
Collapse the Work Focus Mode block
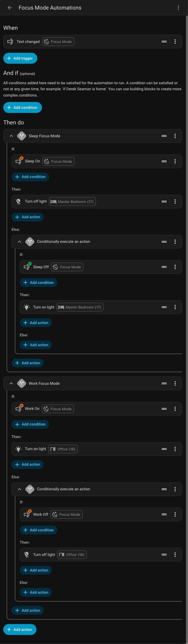(11, 383)
